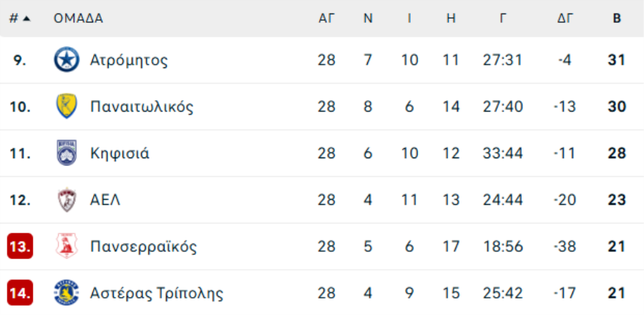Viewport: 644px width, 315px height.
Task: Open the Κηφισιά team link
Action: tap(119, 153)
